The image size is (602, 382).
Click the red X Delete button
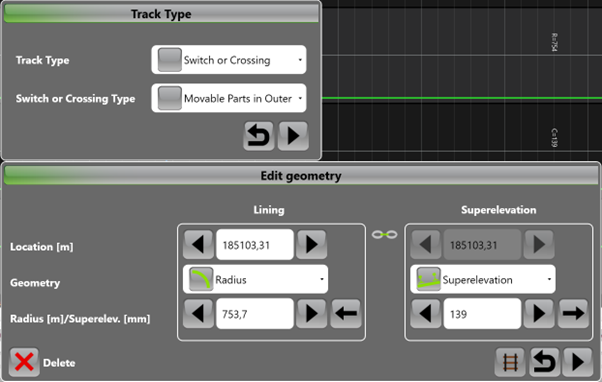[24, 362]
